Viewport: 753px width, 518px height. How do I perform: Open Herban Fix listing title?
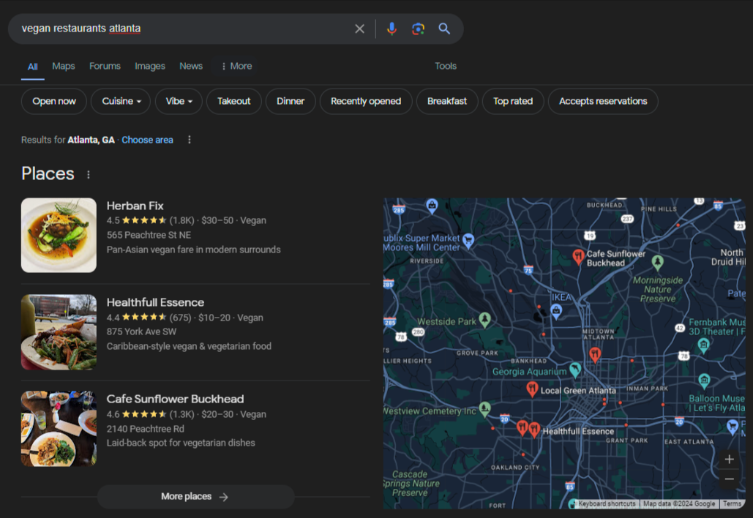point(135,206)
